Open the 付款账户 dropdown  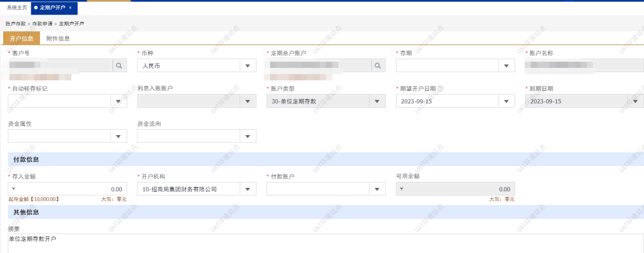point(377,189)
